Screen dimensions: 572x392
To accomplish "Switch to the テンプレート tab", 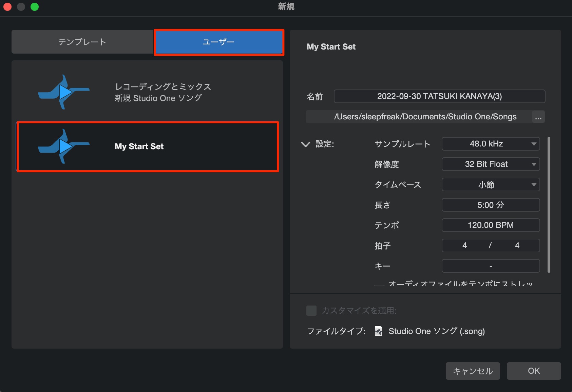I will pyautogui.click(x=82, y=42).
